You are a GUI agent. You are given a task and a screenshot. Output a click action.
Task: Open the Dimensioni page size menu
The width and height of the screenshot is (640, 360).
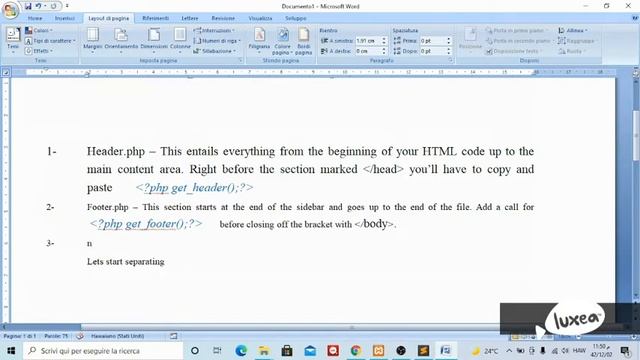154,40
